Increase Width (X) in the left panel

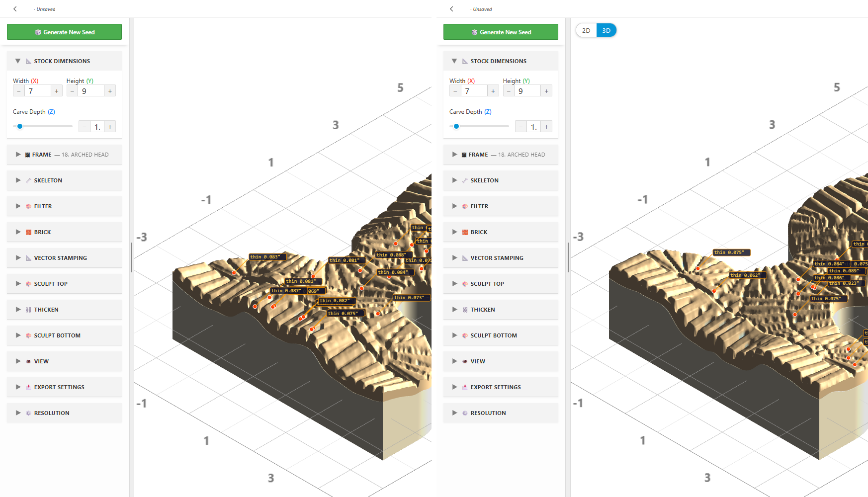point(57,91)
